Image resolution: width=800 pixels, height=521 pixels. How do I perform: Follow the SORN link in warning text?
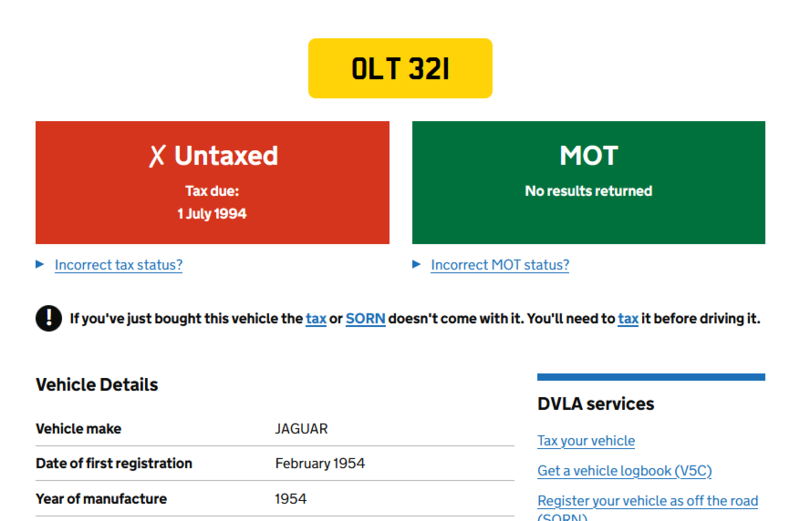pyautogui.click(x=365, y=319)
